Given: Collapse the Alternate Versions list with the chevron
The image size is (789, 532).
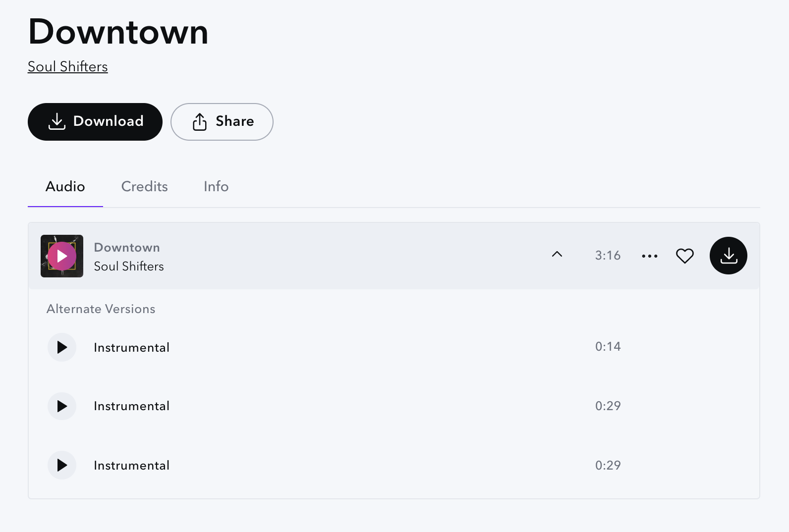Looking at the screenshot, I should pos(557,254).
